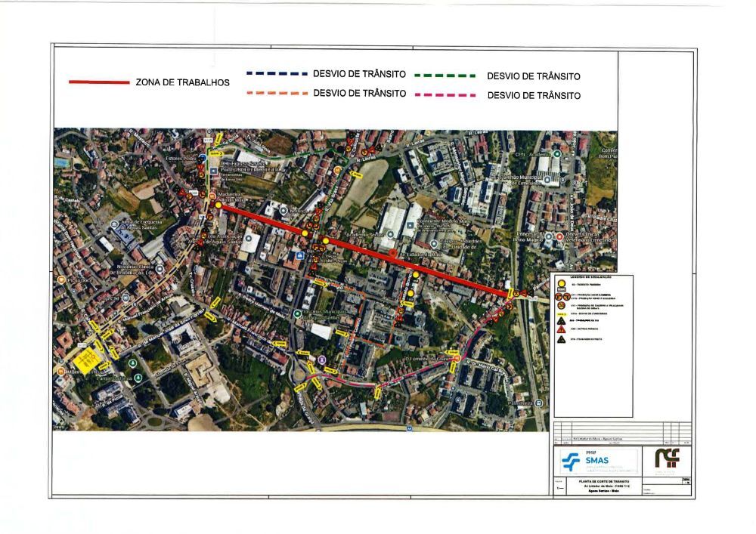Click the orange round prohibition sign in legend
756x534 pixels.
tap(561, 306)
